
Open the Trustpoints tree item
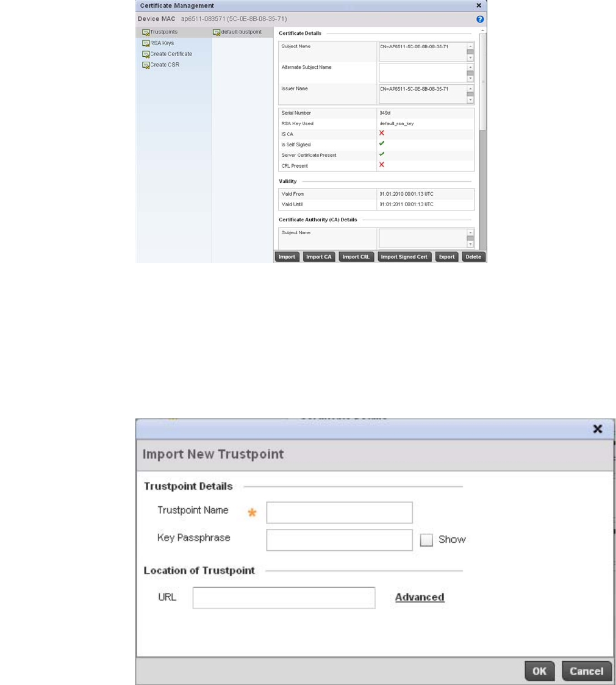[x=164, y=32]
